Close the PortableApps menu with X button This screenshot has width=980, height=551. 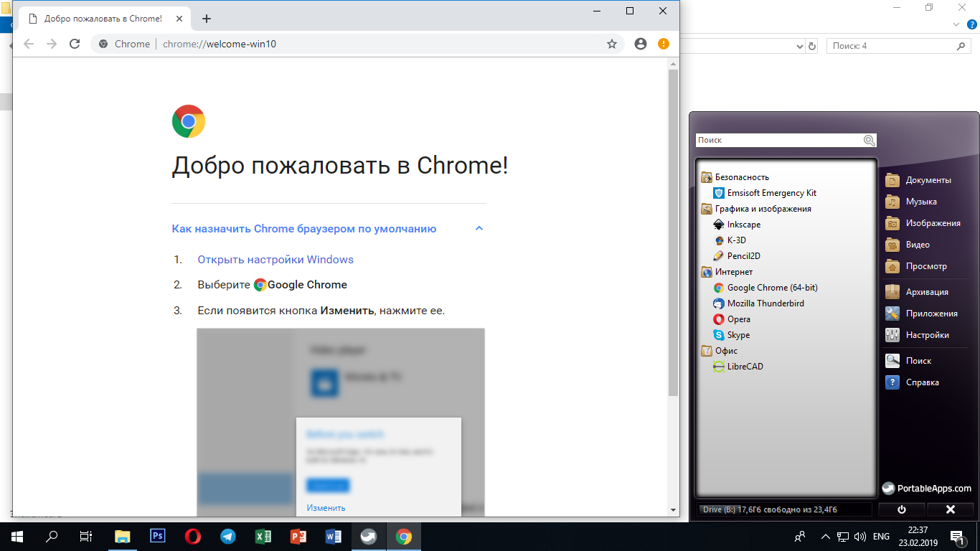(950, 509)
